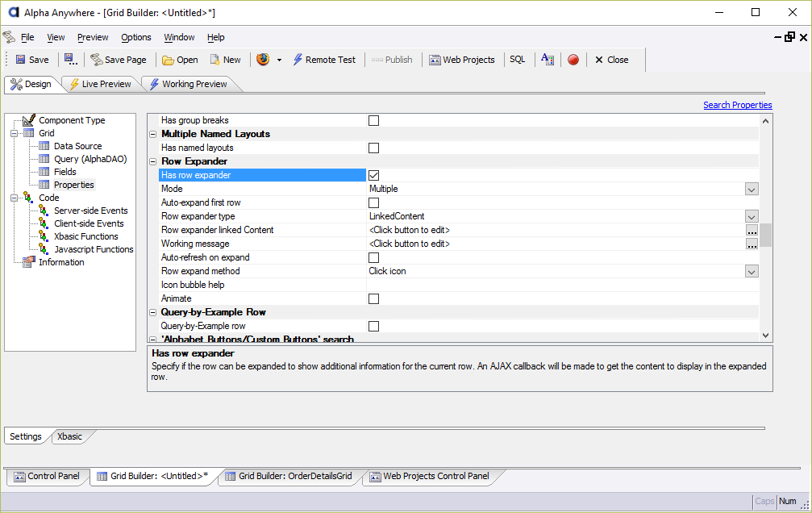This screenshot has width=812, height=513.
Task: Open the Mode dropdown
Action: tap(752, 189)
